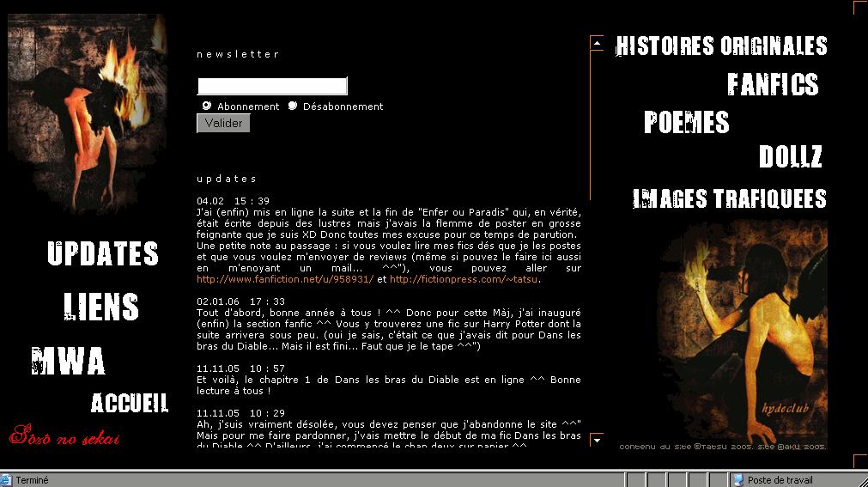Select the Désabonnement radio button
The width and height of the screenshot is (868, 487).
pyautogui.click(x=293, y=107)
